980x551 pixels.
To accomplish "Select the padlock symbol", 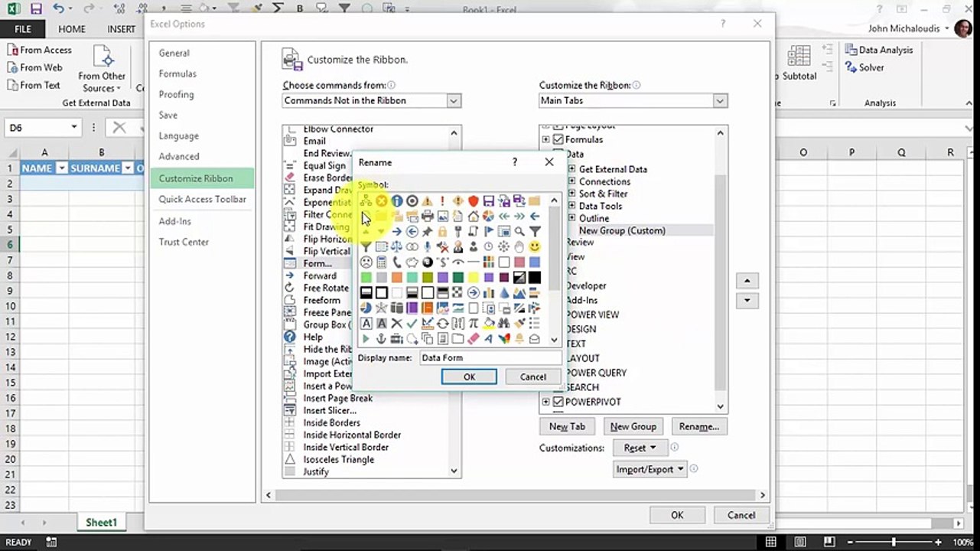I will (443, 231).
